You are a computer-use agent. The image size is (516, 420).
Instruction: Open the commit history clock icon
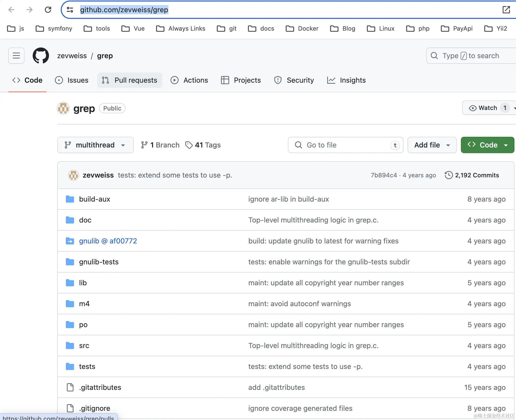(449, 175)
